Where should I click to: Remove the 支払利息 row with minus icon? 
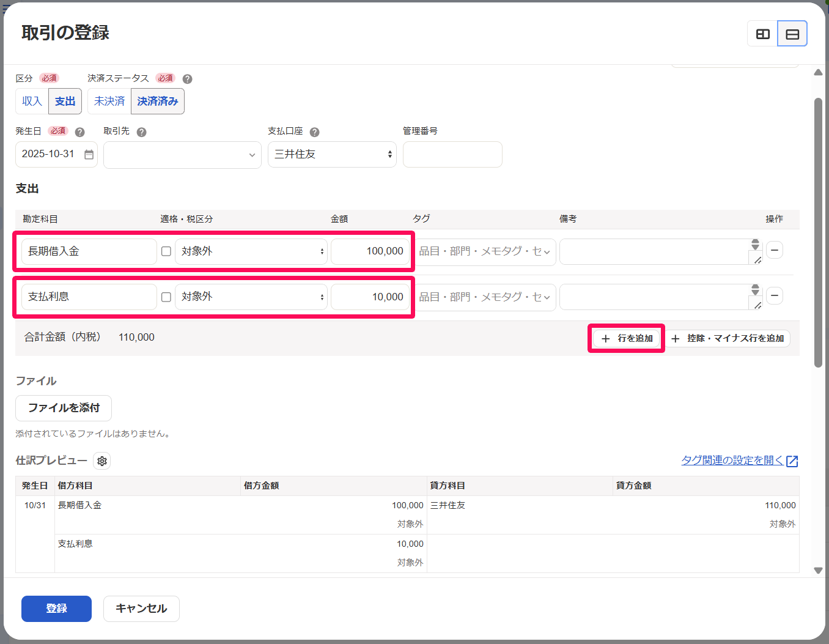775,296
